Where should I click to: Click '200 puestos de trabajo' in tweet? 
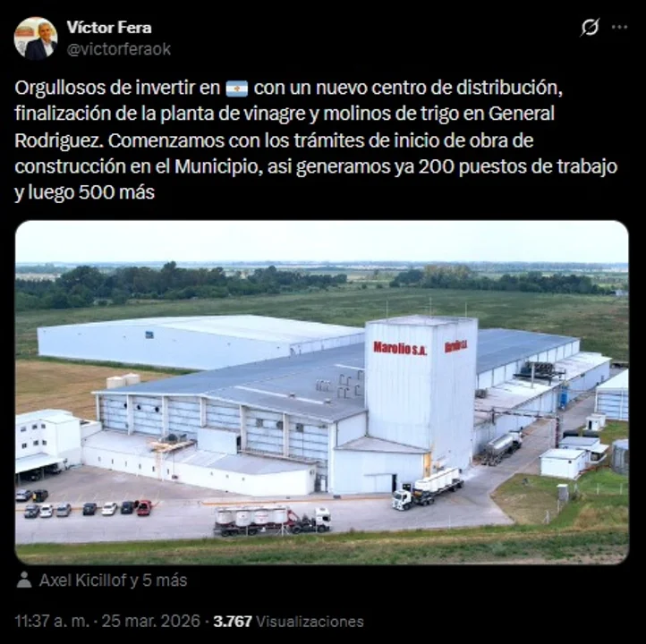point(518,166)
